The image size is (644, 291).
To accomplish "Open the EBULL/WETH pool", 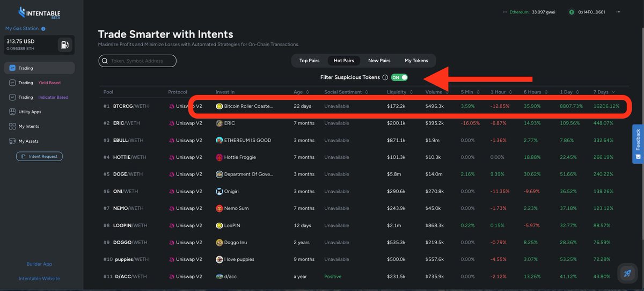I will pos(128,140).
